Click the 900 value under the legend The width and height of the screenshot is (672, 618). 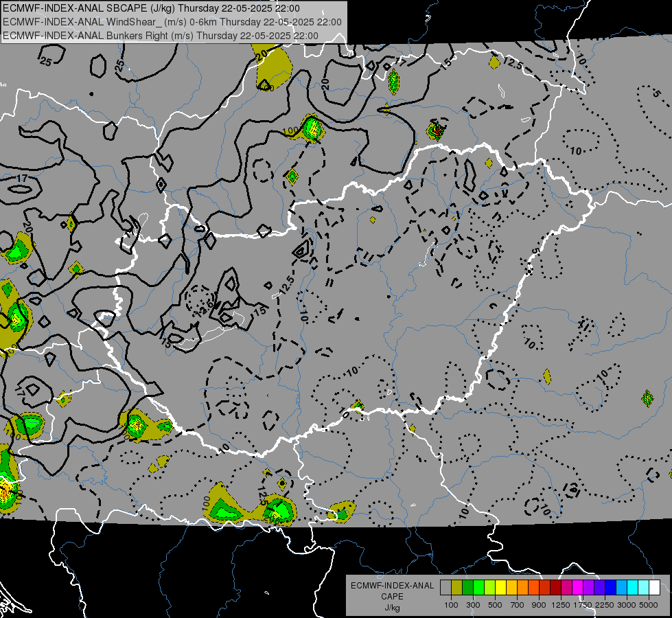click(539, 605)
